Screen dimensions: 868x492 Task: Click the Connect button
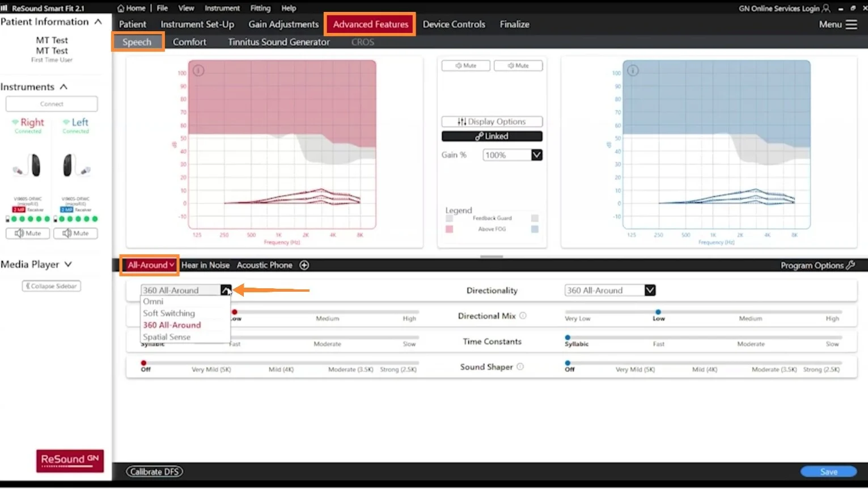(52, 104)
